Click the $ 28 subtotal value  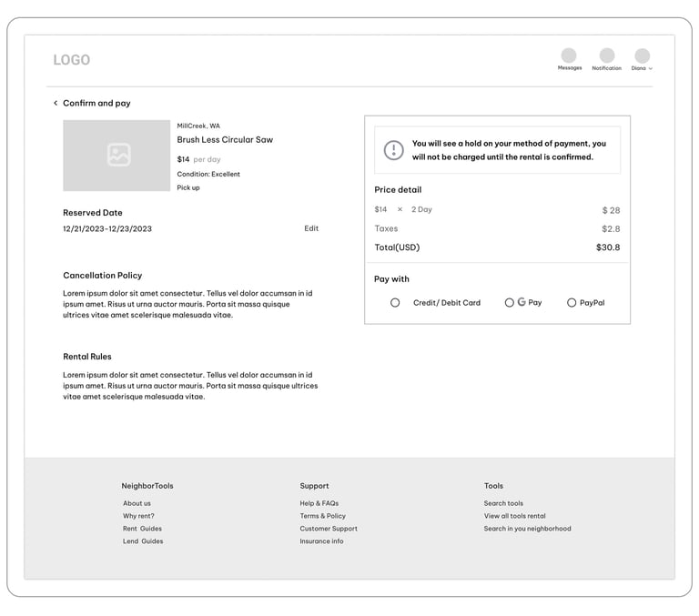(612, 210)
